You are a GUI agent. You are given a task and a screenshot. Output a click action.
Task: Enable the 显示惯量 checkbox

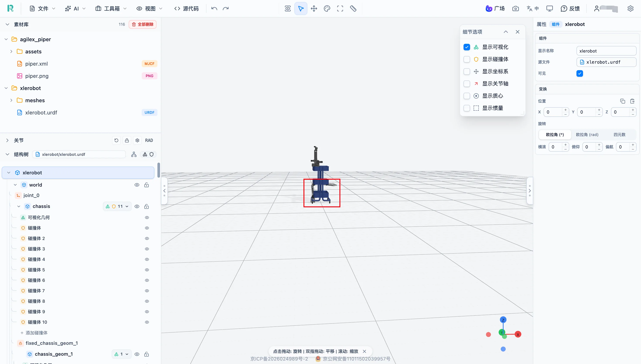pyautogui.click(x=467, y=108)
